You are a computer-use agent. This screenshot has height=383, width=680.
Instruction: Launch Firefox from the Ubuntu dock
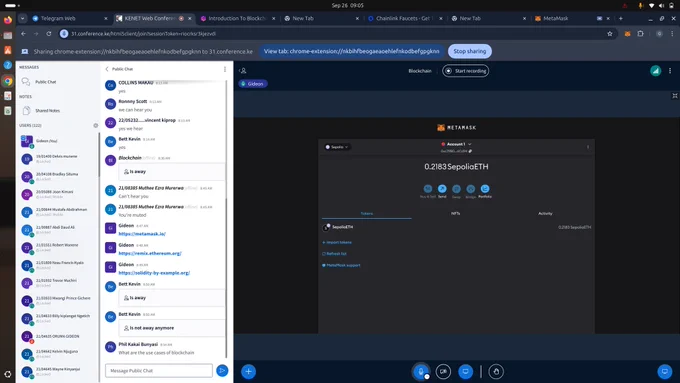click(x=7, y=20)
